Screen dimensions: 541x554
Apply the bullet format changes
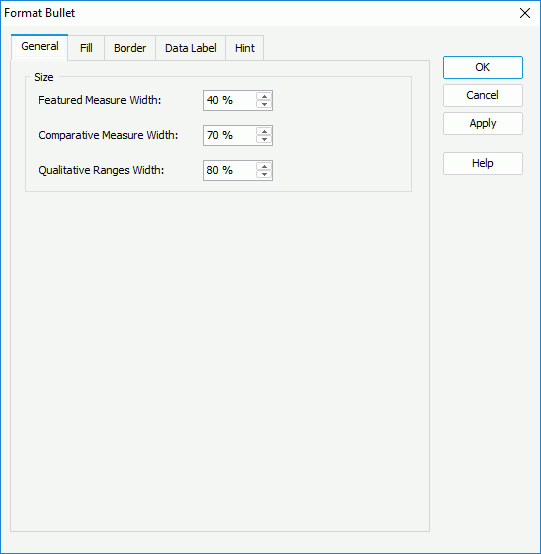click(483, 123)
